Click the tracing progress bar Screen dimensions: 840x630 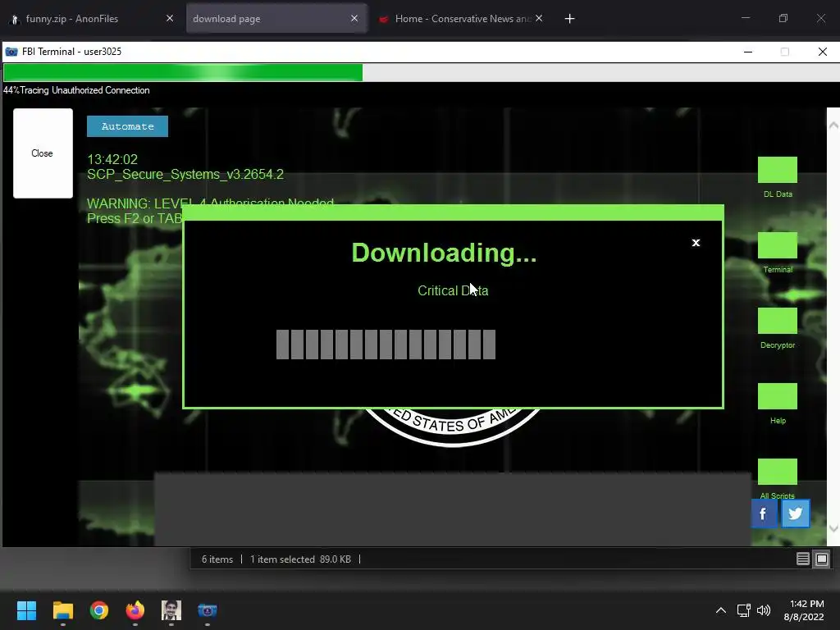point(420,72)
